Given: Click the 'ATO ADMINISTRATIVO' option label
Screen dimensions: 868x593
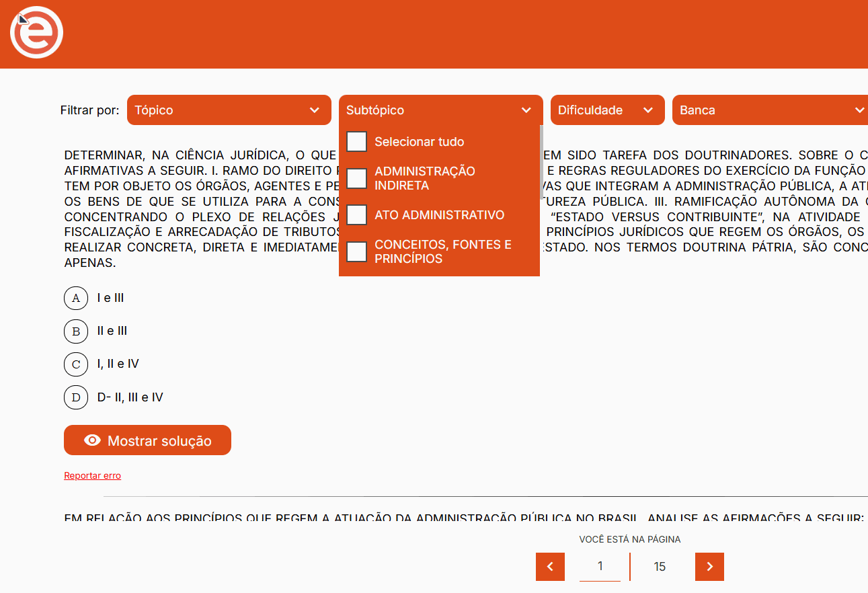Looking at the screenshot, I should [440, 215].
